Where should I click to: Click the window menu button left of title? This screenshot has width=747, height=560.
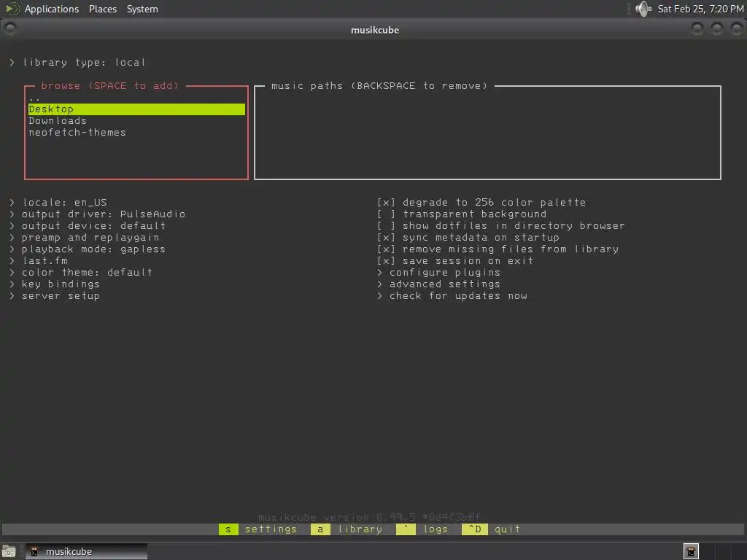point(10,29)
